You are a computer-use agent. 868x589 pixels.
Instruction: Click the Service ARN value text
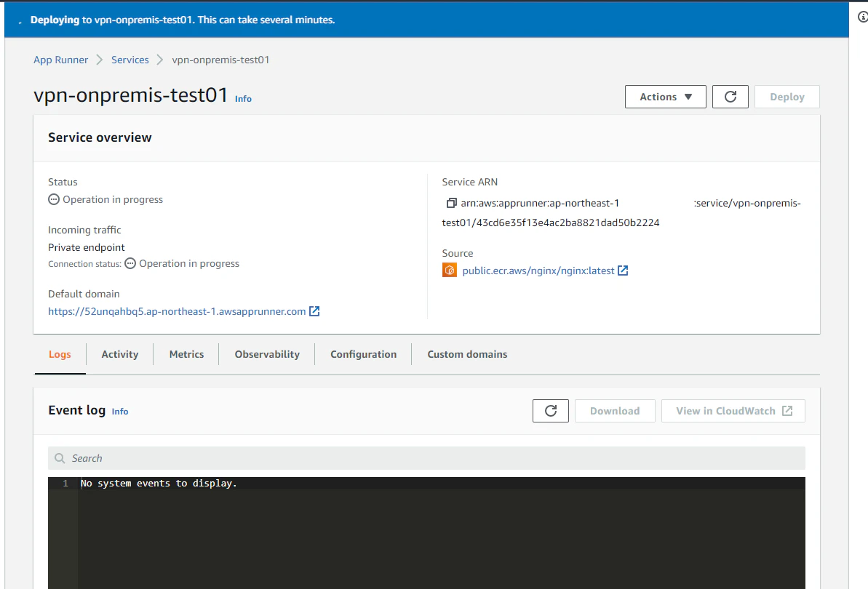tap(621, 213)
